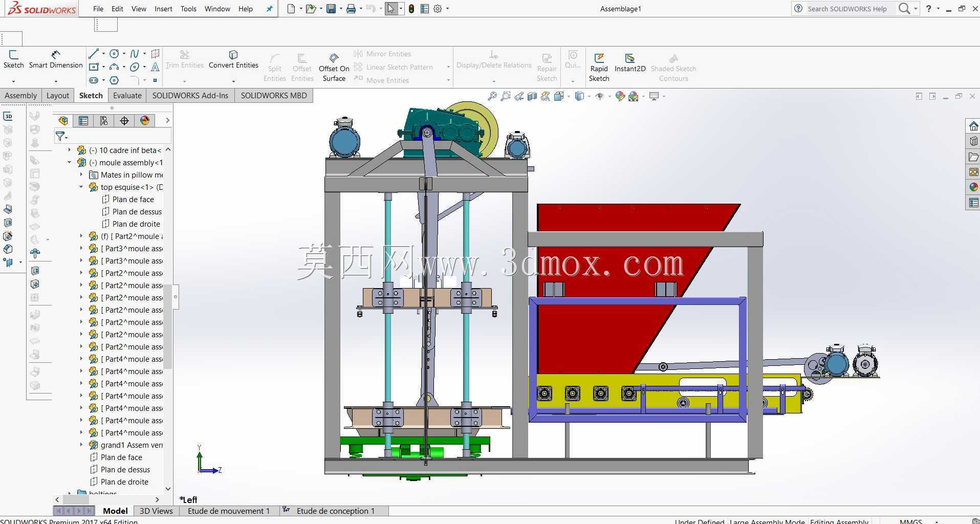Open View Orientation dropdown arrow

click(x=569, y=96)
